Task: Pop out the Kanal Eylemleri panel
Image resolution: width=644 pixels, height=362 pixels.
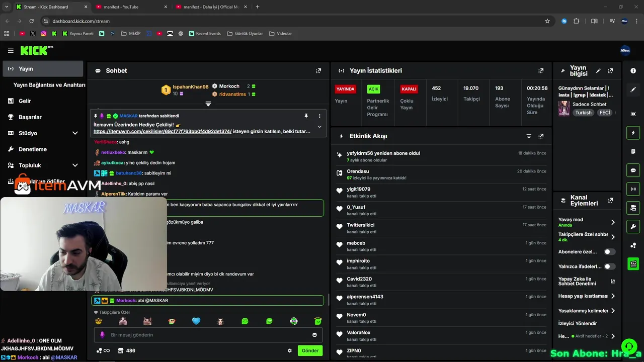Action: tap(610, 200)
